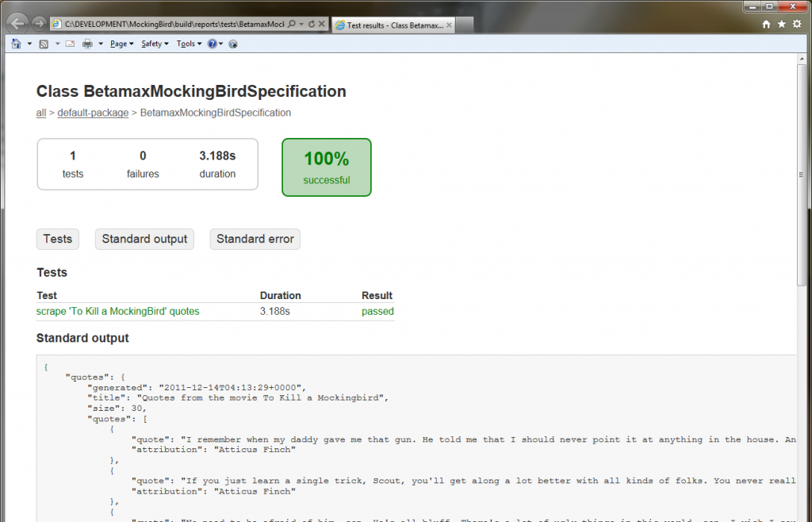Select the 'Test results - Class Betamax...' browser tab
The image size is (812, 522).
[x=393, y=25]
